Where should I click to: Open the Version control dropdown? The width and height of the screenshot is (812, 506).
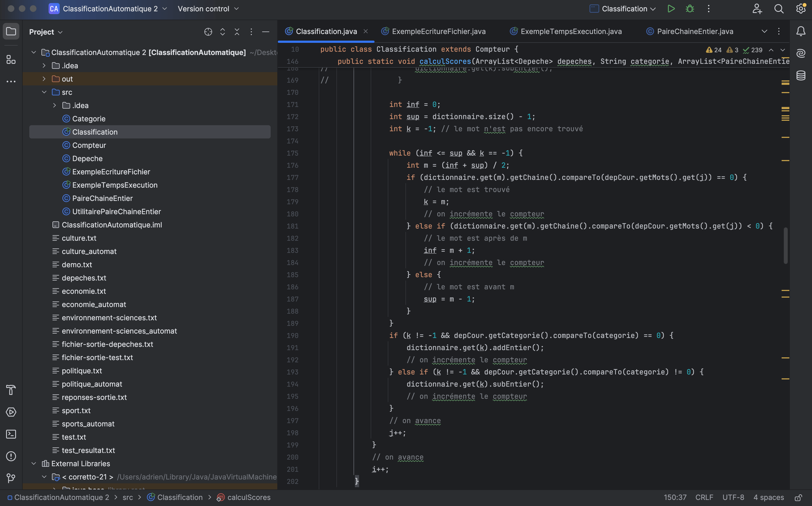(x=208, y=9)
